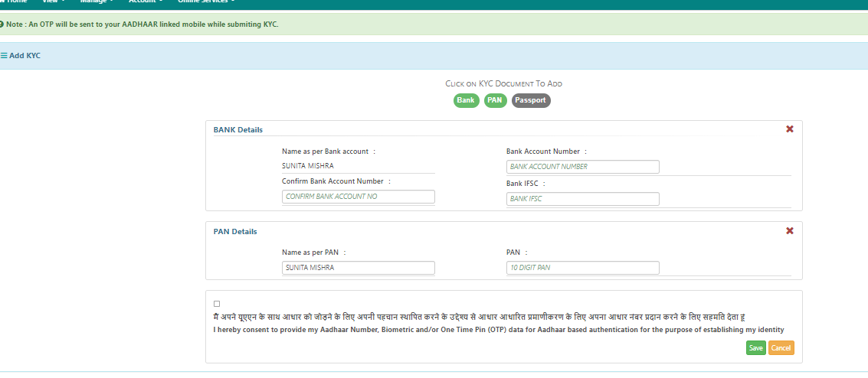This screenshot has width=868, height=378.
Task: Click the PAN Details heading
Action: click(235, 232)
